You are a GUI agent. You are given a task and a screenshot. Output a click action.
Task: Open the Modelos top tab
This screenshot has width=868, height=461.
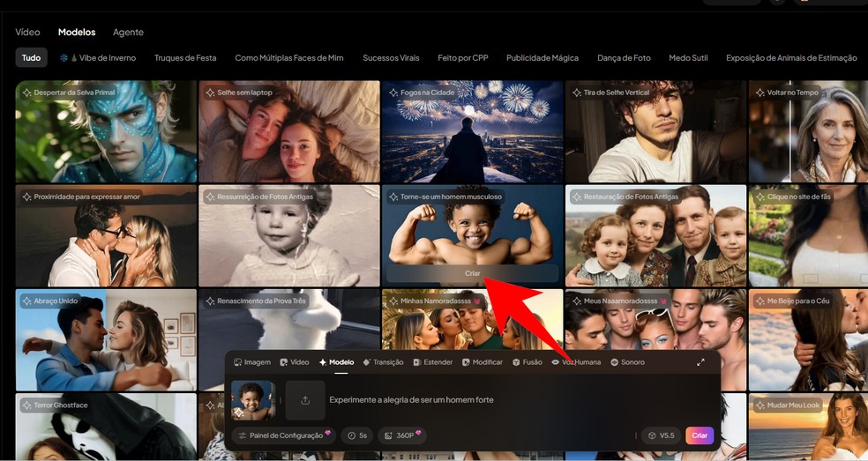tap(77, 32)
